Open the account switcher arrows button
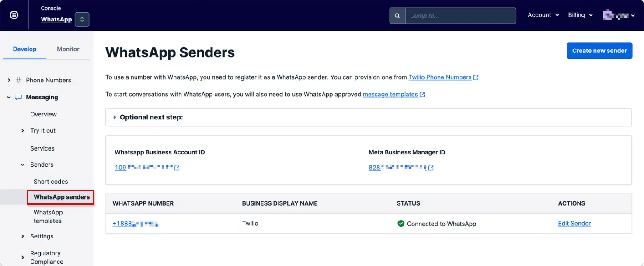 pos(82,19)
